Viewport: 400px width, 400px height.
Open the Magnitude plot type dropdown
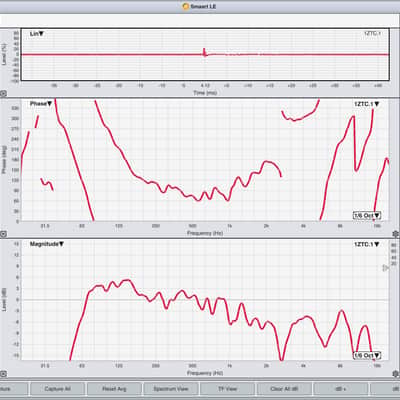(47, 244)
